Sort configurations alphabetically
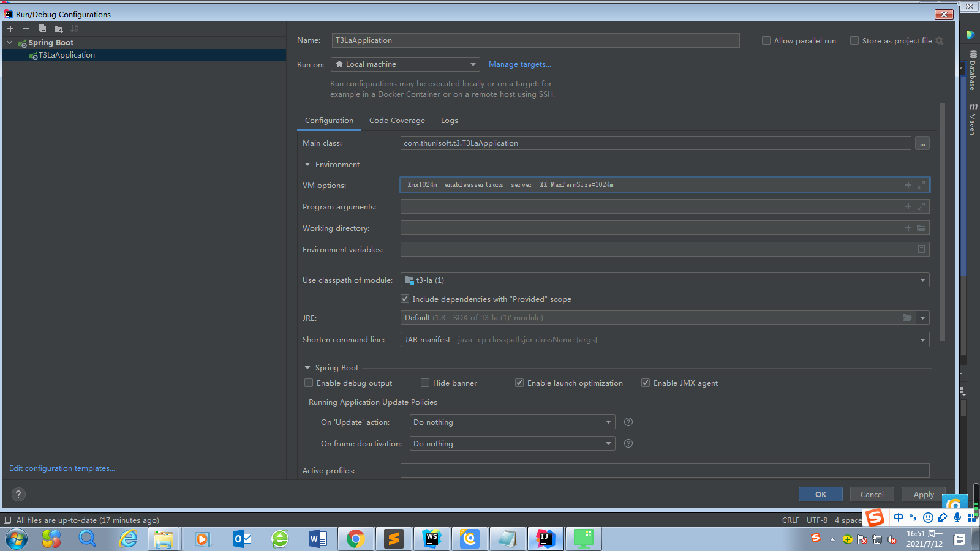The width and height of the screenshot is (980, 551). [74, 29]
